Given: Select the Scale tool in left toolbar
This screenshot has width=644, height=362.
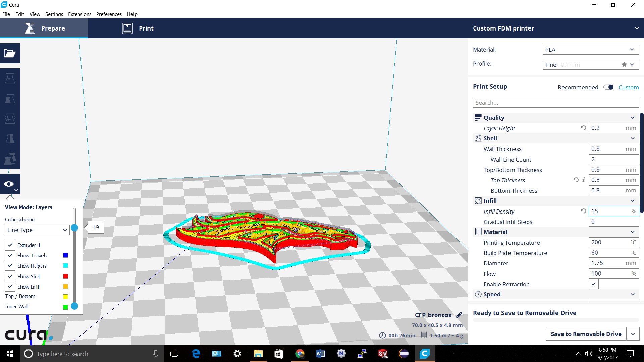Looking at the screenshot, I should [x=10, y=99].
